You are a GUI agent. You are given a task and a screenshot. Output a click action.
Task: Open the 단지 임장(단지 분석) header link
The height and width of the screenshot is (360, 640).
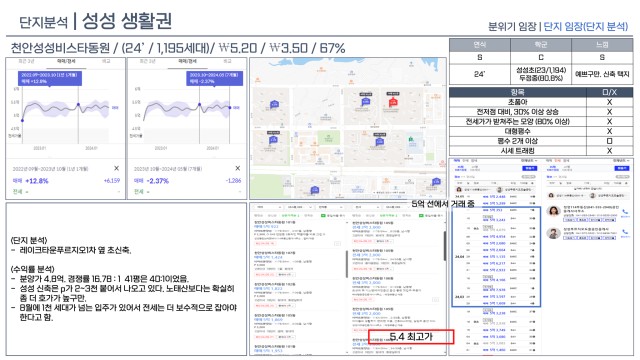(x=586, y=27)
